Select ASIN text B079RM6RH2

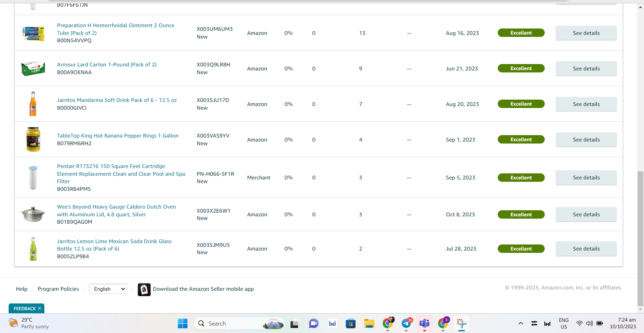point(74,143)
